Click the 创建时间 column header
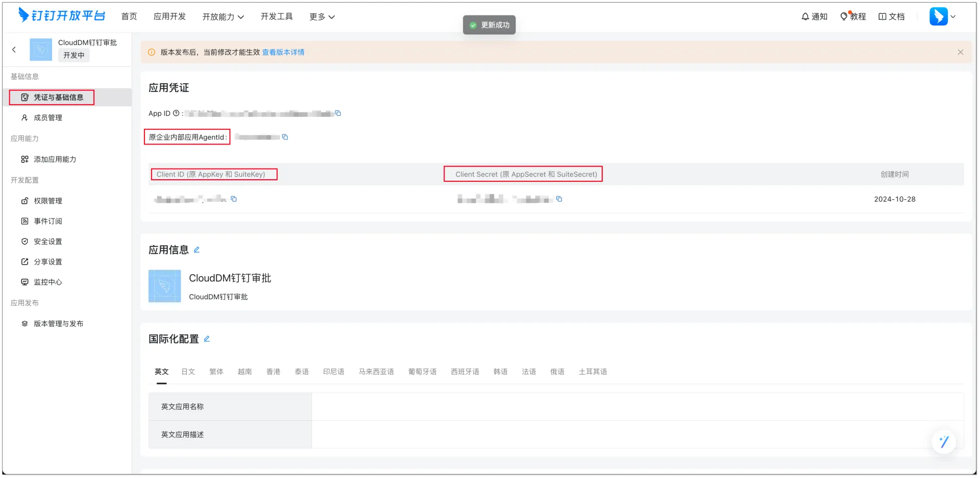This screenshot has height=478, width=980. tap(895, 174)
